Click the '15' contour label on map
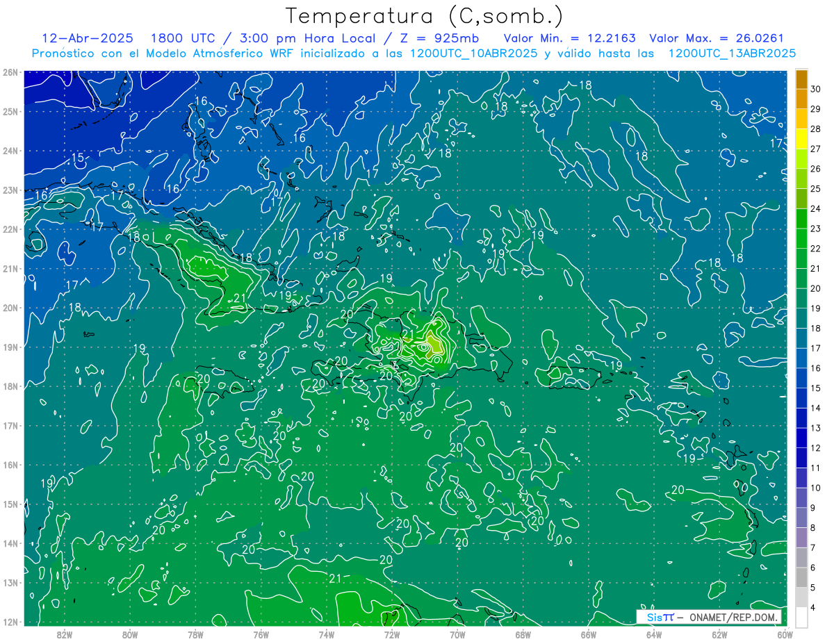 tap(77, 158)
